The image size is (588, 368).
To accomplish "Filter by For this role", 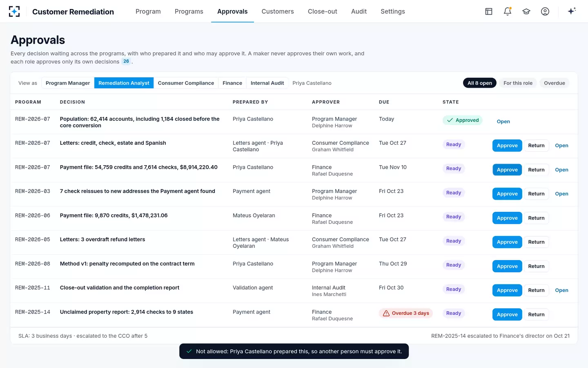I will (x=518, y=83).
